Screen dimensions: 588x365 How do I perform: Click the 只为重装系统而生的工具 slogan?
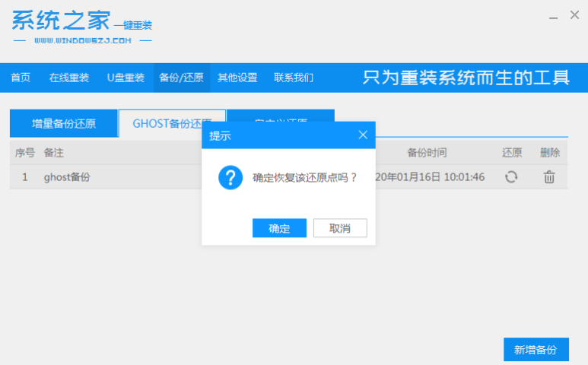coord(466,78)
